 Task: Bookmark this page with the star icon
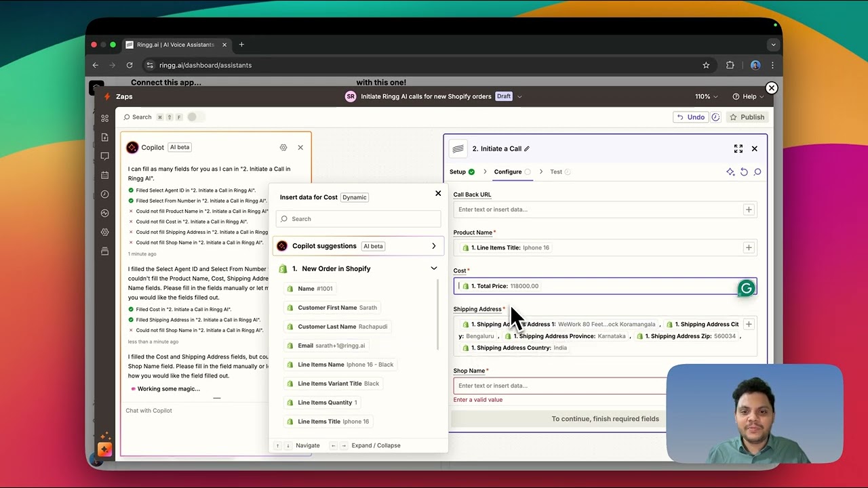click(x=706, y=65)
